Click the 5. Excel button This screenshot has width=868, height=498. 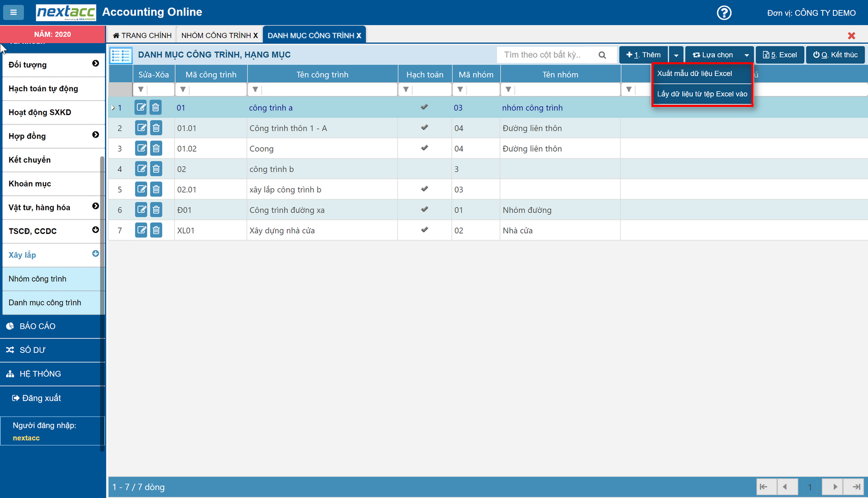tap(780, 55)
